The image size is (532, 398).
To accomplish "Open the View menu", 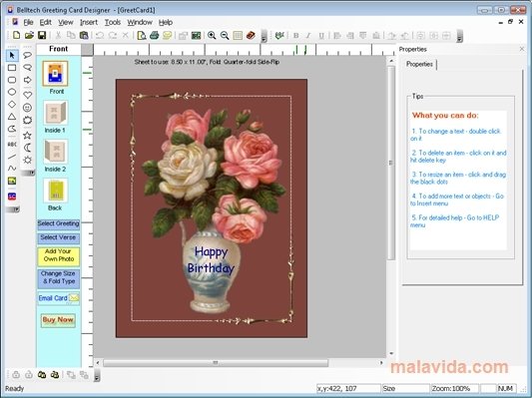I will (66, 22).
